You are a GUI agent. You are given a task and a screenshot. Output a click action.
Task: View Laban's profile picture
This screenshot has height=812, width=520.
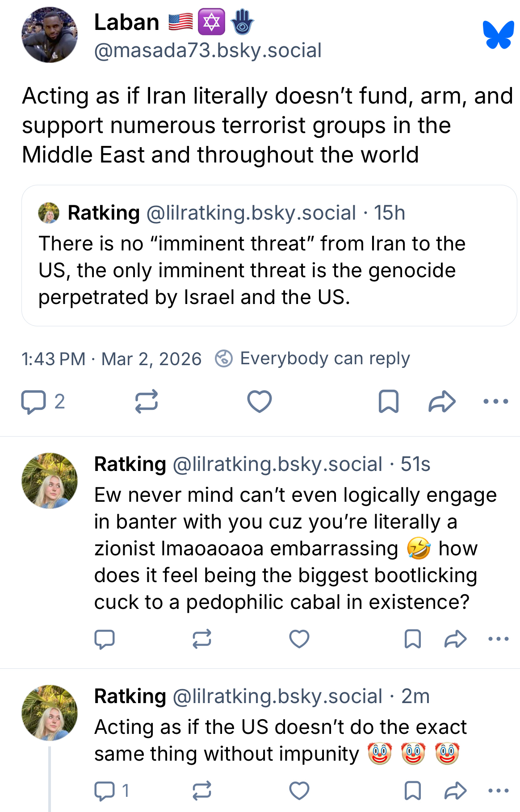click(x=50, y=35)
